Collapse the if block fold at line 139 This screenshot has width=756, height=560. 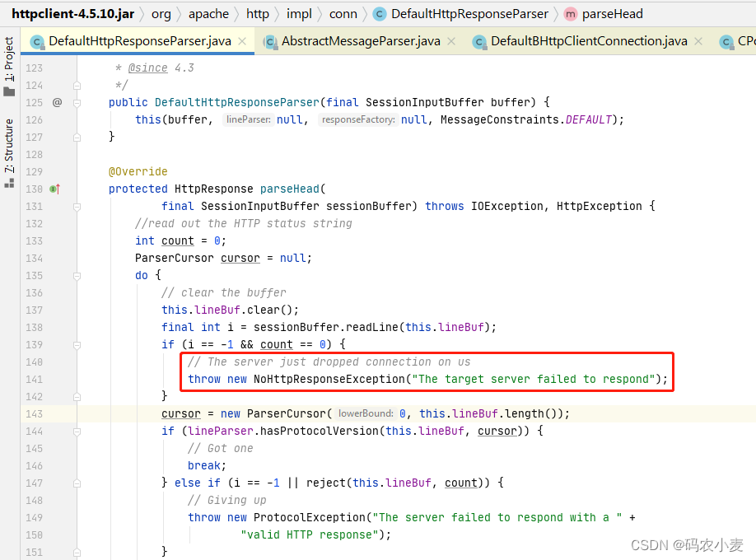tap(77, 345)
